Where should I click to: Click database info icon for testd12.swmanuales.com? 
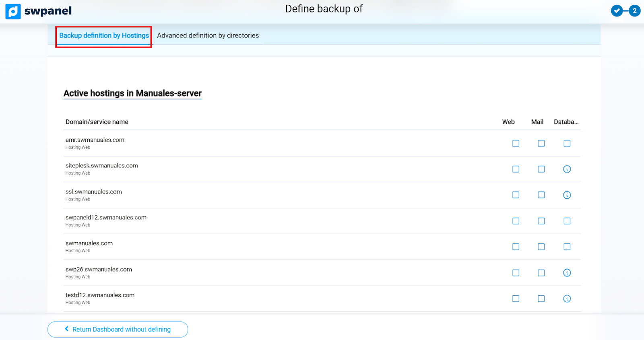pos(567,299)
